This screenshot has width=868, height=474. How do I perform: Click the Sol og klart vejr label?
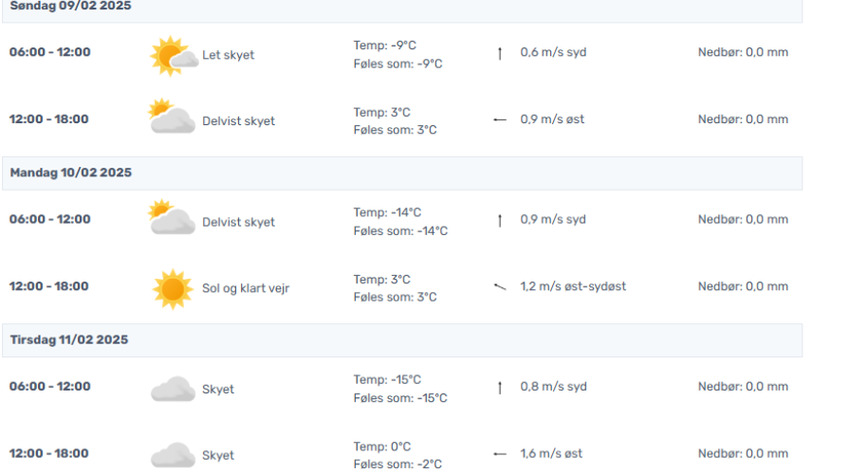(x=246, y=288)
